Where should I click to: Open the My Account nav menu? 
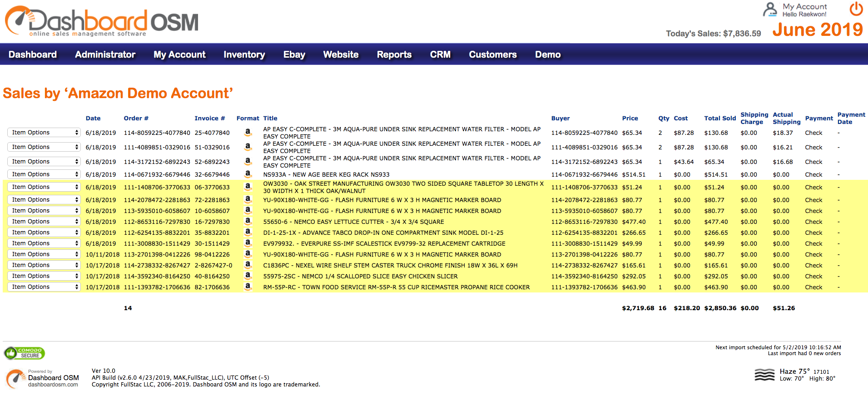[x=179, y=54]
